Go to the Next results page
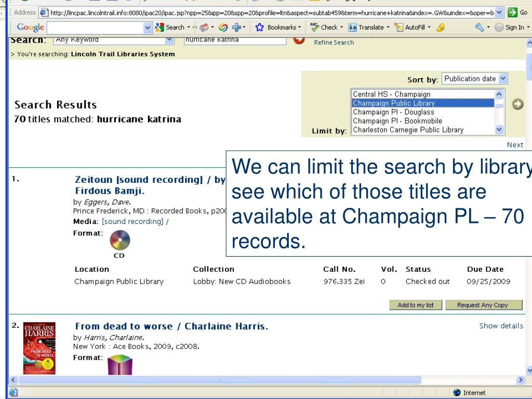This screenshot has width=532, height=399. [515, 145]
